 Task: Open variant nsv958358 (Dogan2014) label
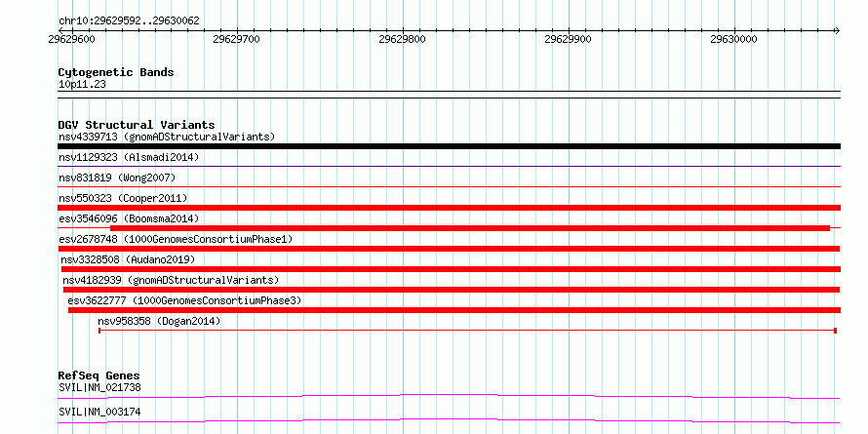coord(159,321)
